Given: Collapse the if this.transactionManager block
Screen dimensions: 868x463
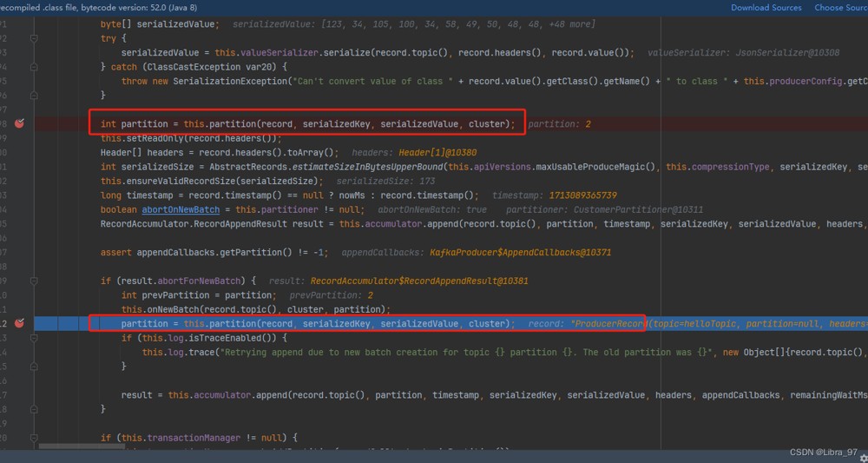Looking at the screenshot, I should click(34, 438).
